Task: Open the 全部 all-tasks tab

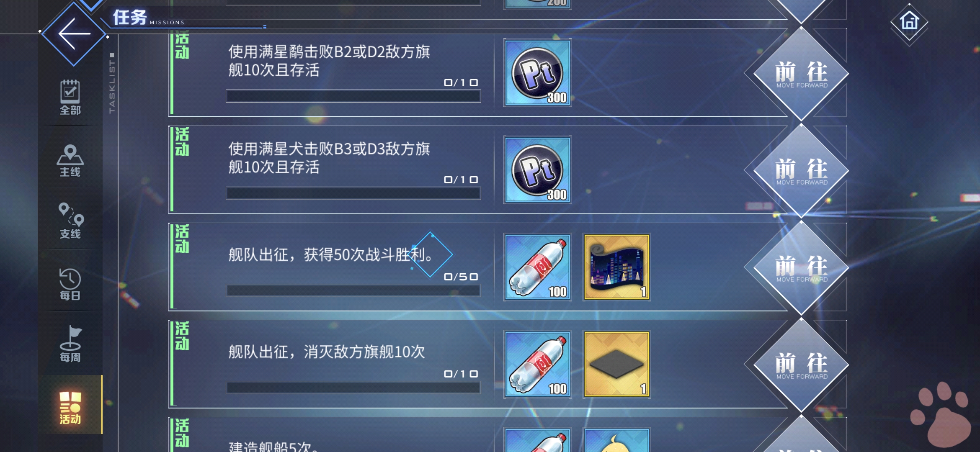Action: [70, 97]
